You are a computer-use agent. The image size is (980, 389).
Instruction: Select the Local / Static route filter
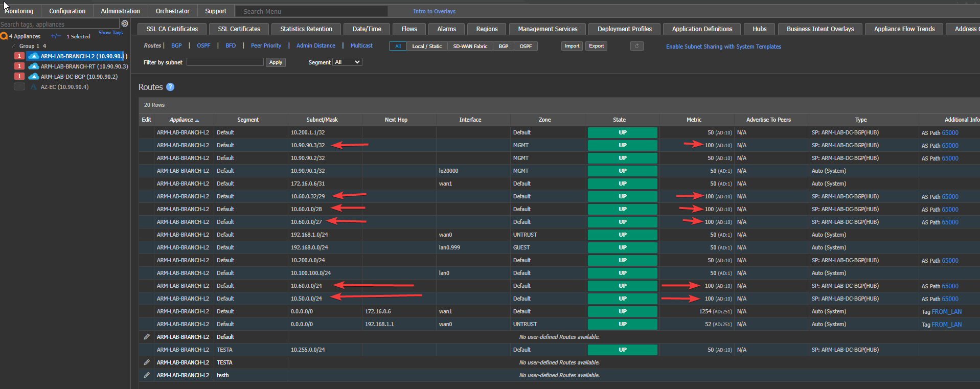427,46
